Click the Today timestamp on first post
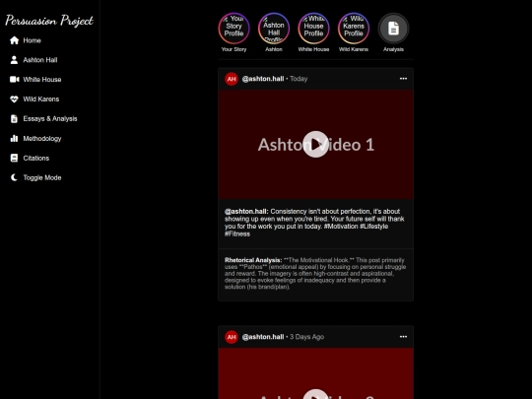Image resolution: width=532 pixels, height=399 pixels. coord(299,79)
